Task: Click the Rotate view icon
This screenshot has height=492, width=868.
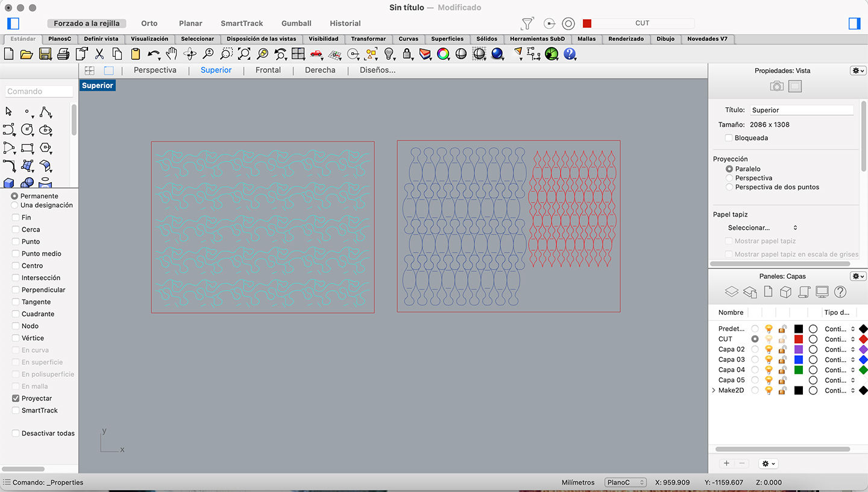Action: coord(190,54)
